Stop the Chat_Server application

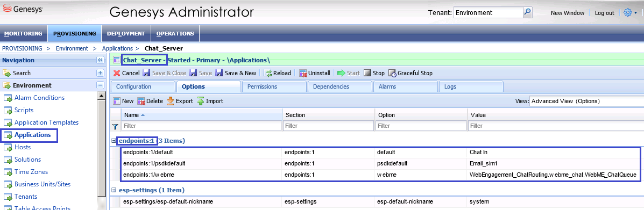(374, 73)
